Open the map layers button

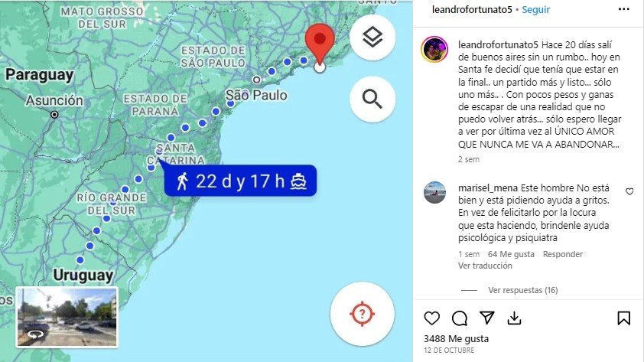(x=372, y=38)
